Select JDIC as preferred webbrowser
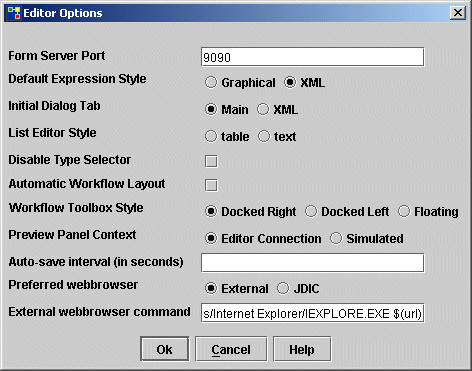 click(x=283, y=288)
